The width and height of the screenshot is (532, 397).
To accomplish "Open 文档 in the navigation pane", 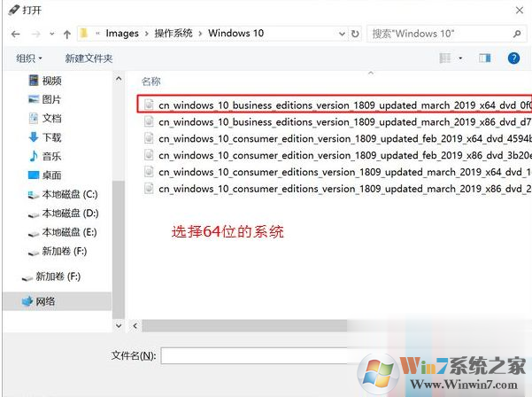I will click(x=51, y=118).
